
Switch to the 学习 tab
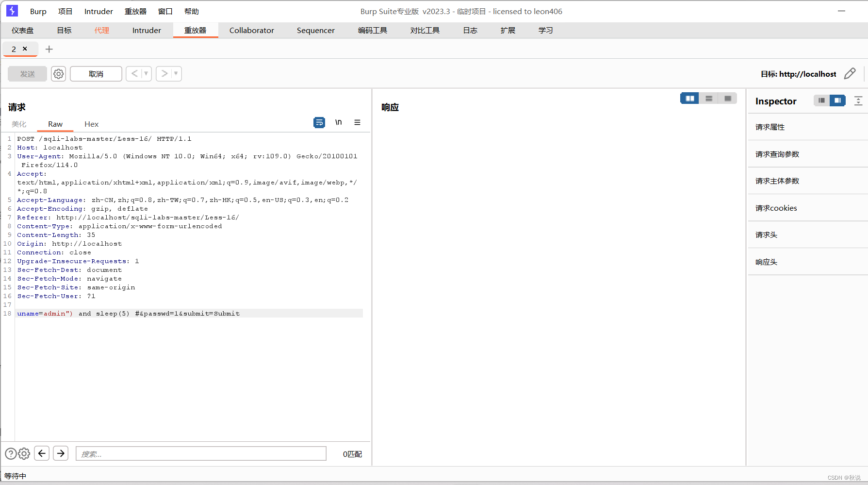(x=546, y=30)
